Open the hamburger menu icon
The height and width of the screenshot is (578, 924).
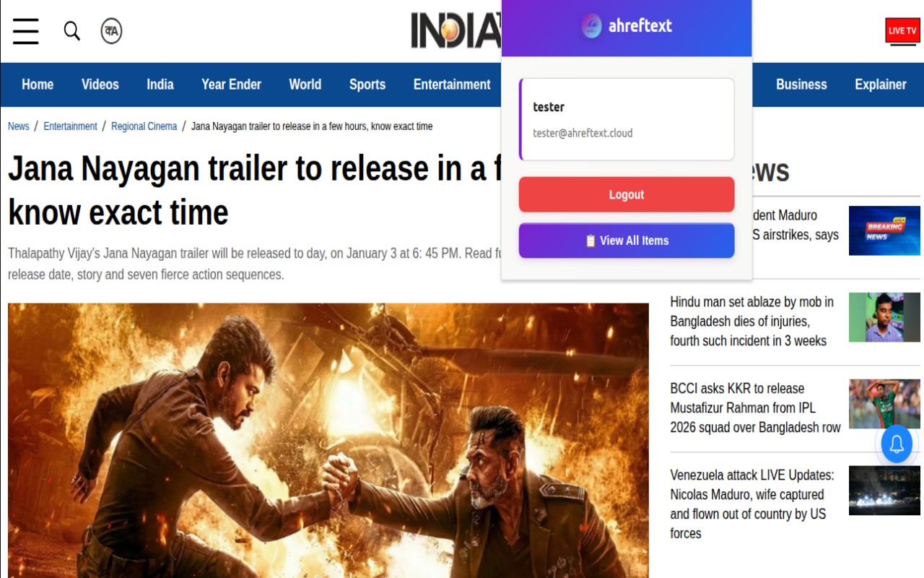point(26,31)
